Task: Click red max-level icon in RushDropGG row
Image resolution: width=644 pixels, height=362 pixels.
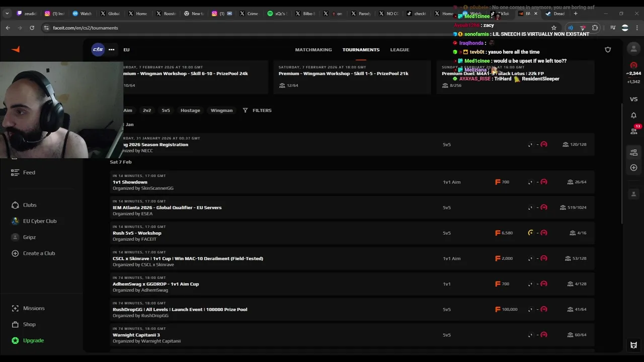Action: coord(544,309)
